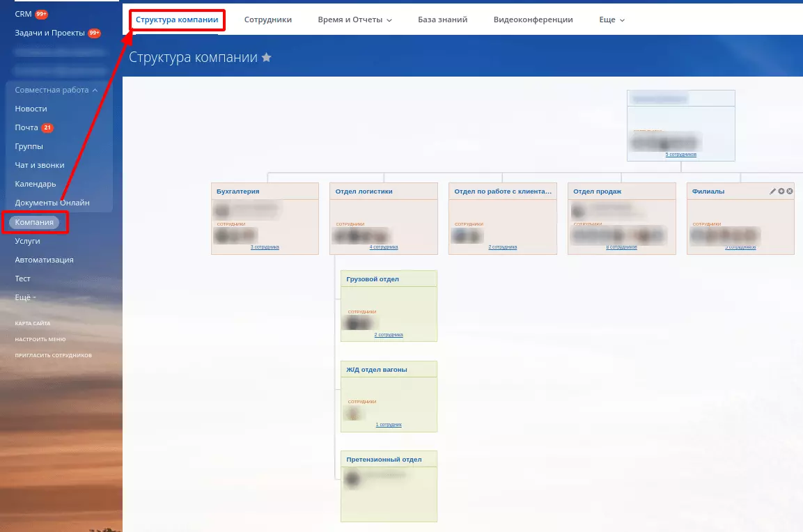Open the Филиалы department title
The height and width of the screenshot is (532, 803).
[708, 191]
